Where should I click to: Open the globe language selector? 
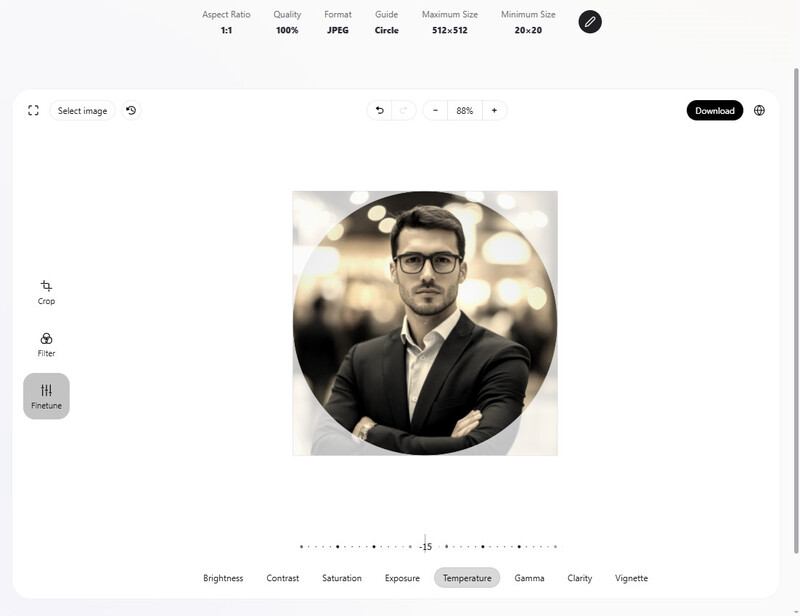click(x=759, y=110)
